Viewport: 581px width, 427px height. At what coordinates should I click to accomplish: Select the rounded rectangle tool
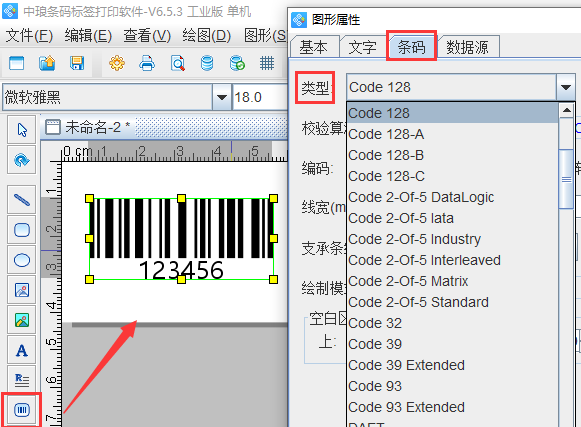point(22,230)
